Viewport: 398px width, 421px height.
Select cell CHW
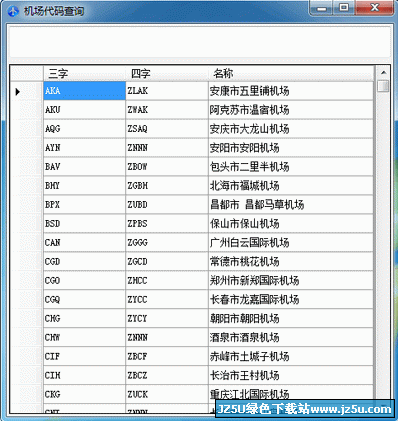point(85,338)
